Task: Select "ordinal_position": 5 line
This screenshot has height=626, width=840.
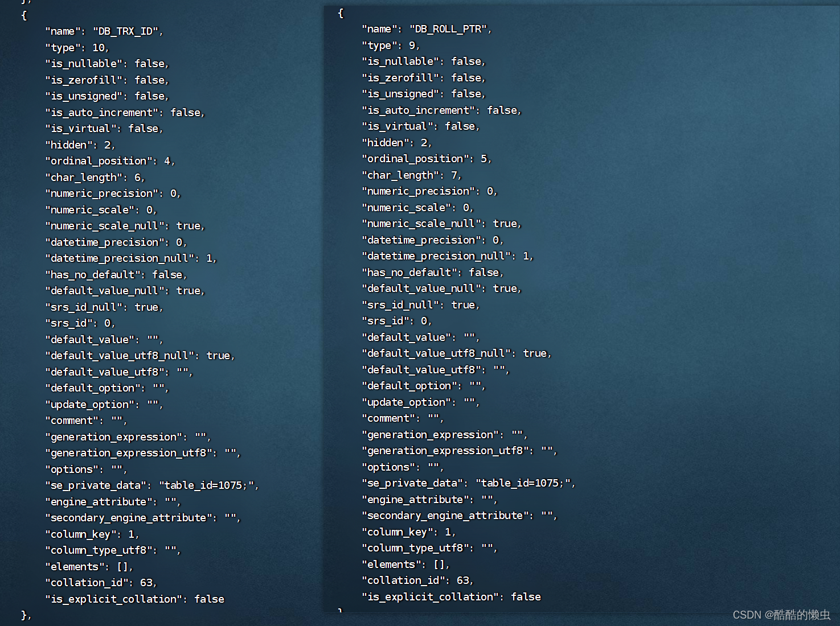Action: [x=427, y=159]
